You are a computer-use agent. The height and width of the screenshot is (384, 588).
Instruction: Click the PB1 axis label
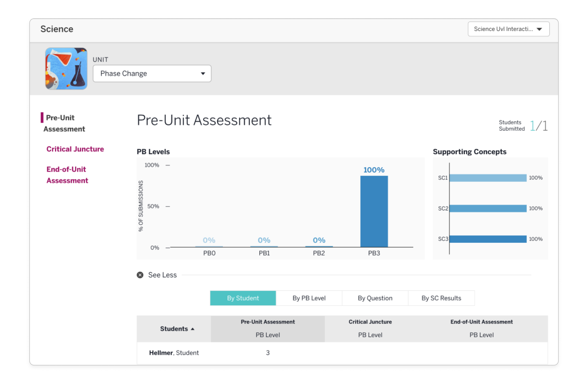264,253
